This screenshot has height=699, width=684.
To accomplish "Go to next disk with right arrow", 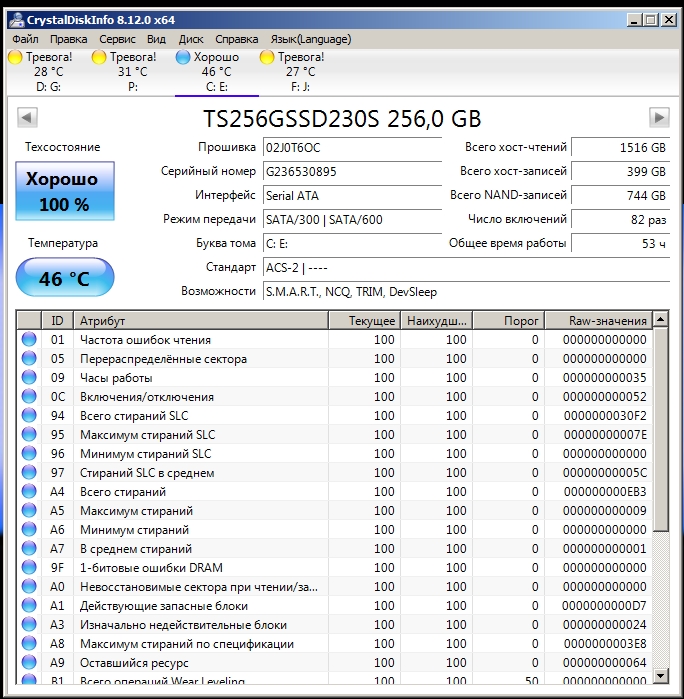I will pos(659,118).
